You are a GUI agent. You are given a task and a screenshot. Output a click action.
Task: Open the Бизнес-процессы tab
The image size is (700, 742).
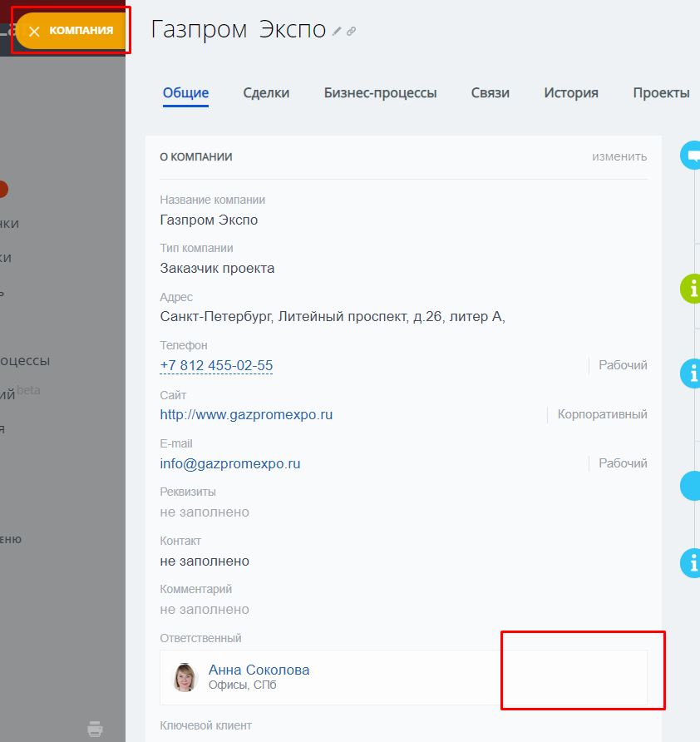(x=380, y=93)
